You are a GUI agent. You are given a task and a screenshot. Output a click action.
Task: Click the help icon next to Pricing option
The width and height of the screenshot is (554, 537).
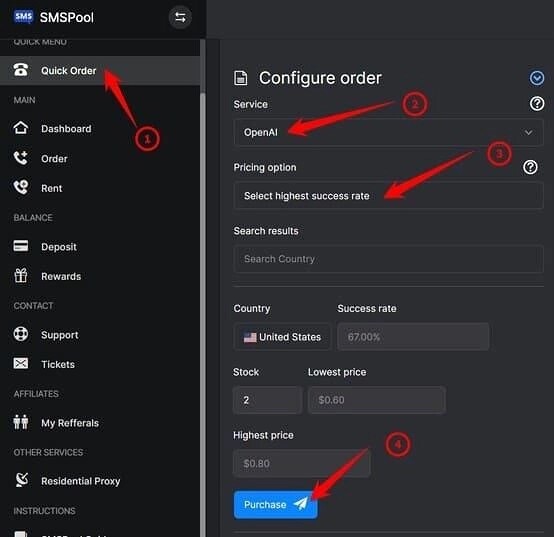click(x=530, y=167)
